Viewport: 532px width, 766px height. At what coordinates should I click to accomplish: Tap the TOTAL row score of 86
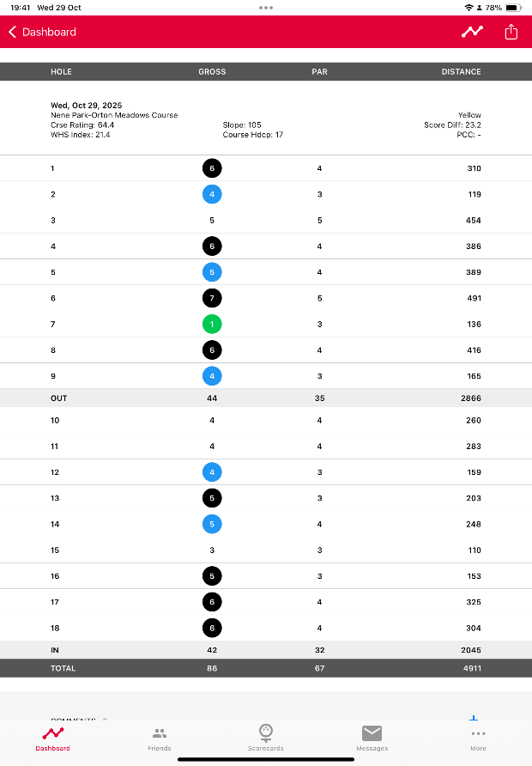coord(212,668)
